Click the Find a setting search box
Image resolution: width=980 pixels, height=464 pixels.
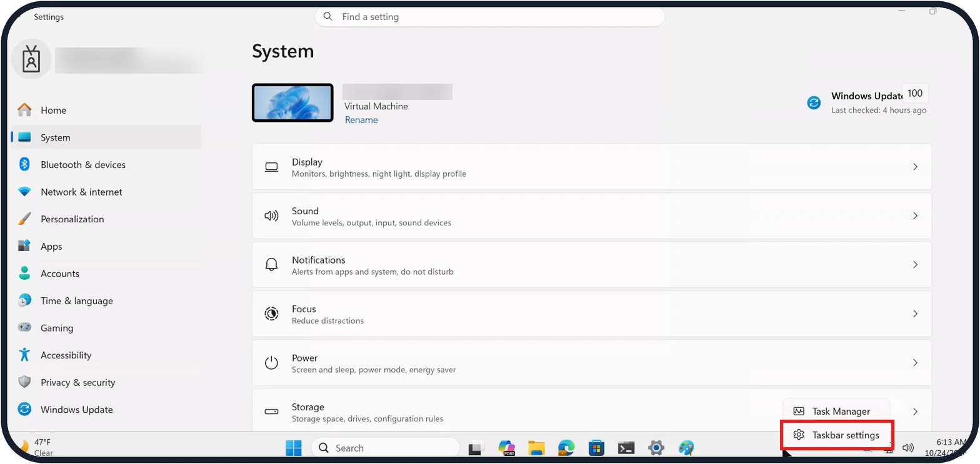490,17
